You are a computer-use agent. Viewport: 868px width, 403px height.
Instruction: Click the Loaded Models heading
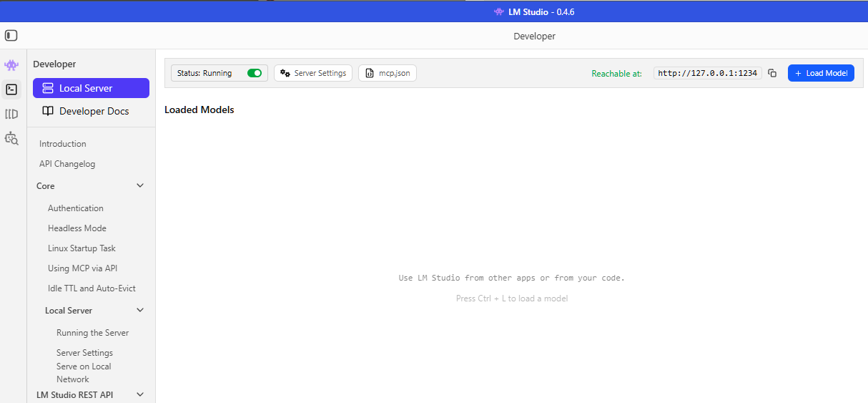tap(199, 110)
